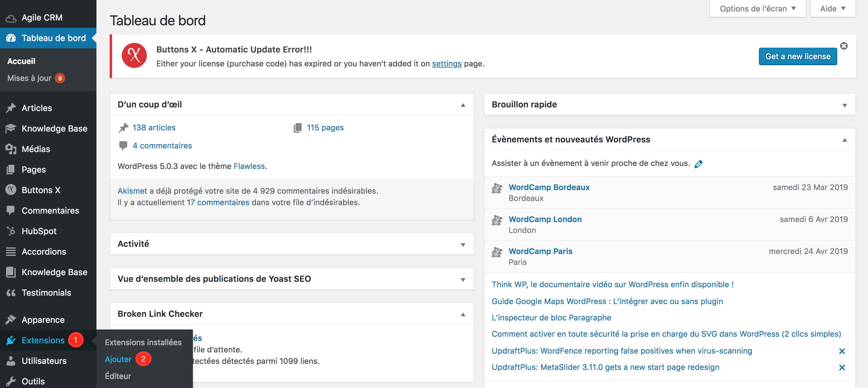Viewport: 868px width, 388px height.
Task: Open the Think WP documentary news link
Action: pyautogui.click(x=613, y=285)
